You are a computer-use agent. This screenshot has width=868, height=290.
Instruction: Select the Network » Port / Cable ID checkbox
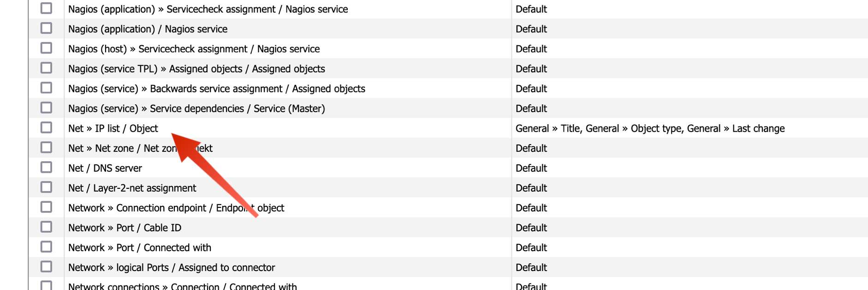46,227
